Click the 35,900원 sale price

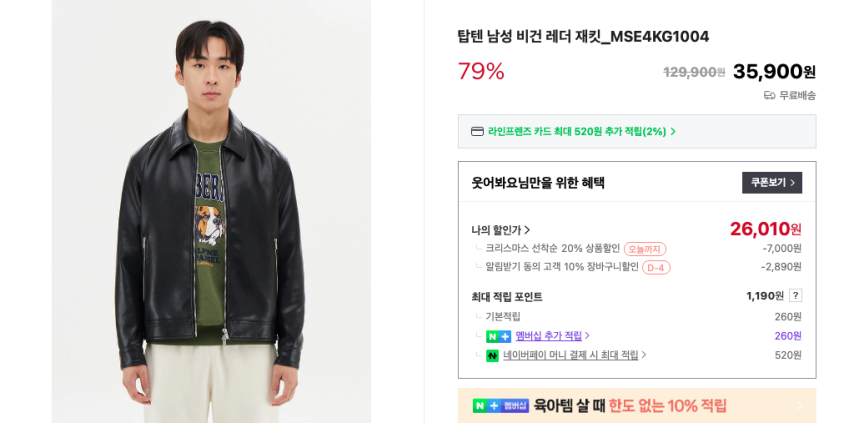[x=773, y=72]
